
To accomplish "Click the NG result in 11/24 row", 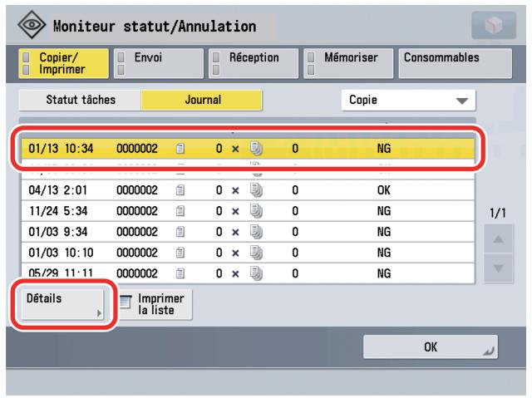I will (x=384, y=211).
